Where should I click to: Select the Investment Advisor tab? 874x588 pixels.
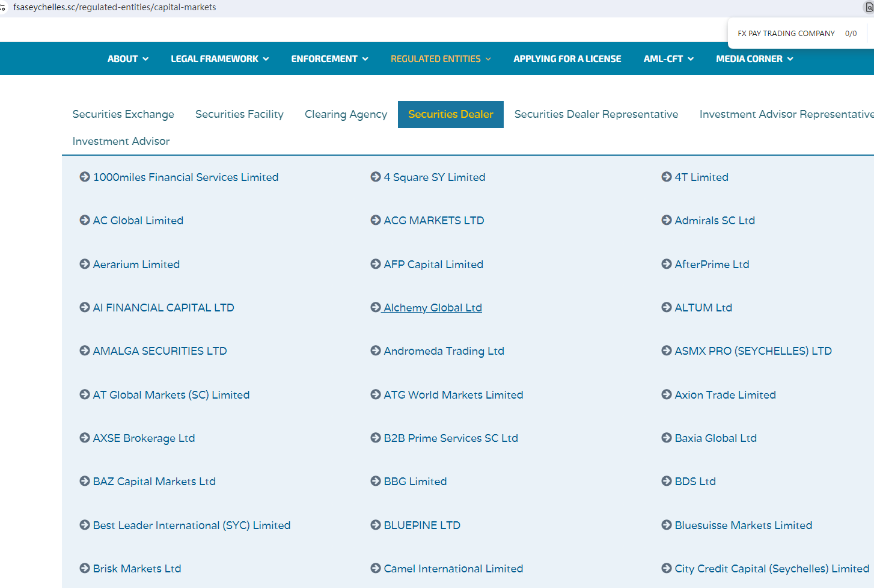pyautogui.click(x=121, y=141)
